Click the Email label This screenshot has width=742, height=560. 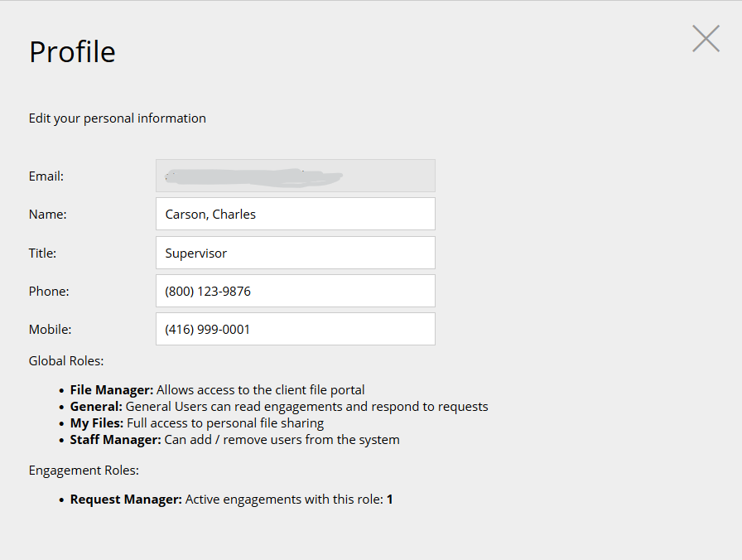tap(46, 176)
